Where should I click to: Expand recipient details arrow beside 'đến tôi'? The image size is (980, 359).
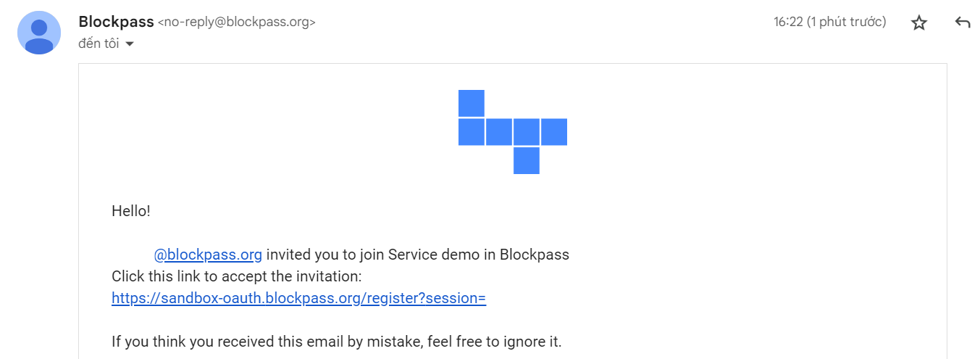pos(130,44)
